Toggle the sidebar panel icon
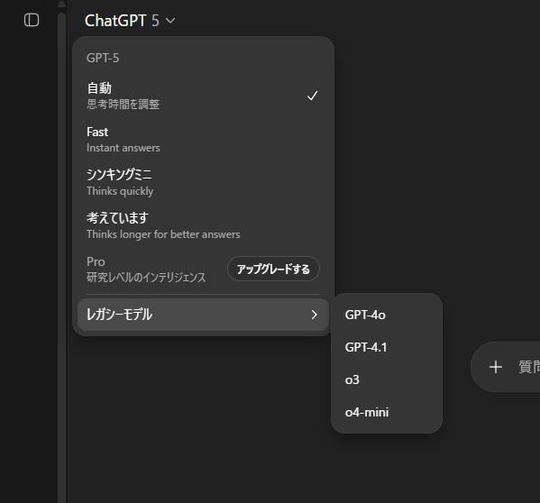Screen dimensions: 540x503 (31, 20)
